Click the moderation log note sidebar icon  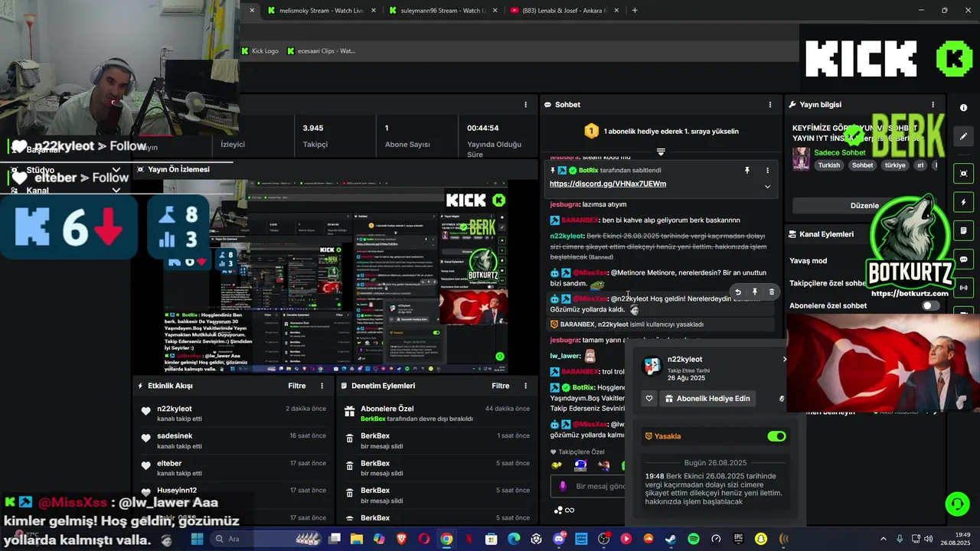pos(964,231)
